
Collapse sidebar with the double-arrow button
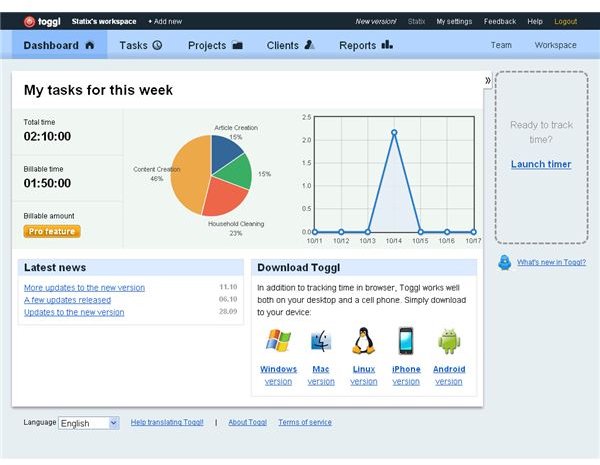[x=488, y=80]
